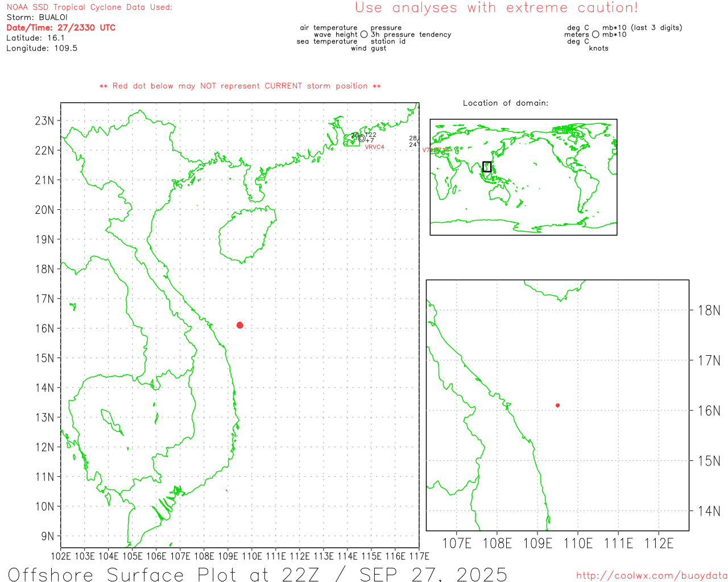This screenshot has width=728, height=582.
Task: Click the red storm dot in zoomed inset map
Action: [x=557, y=405]
